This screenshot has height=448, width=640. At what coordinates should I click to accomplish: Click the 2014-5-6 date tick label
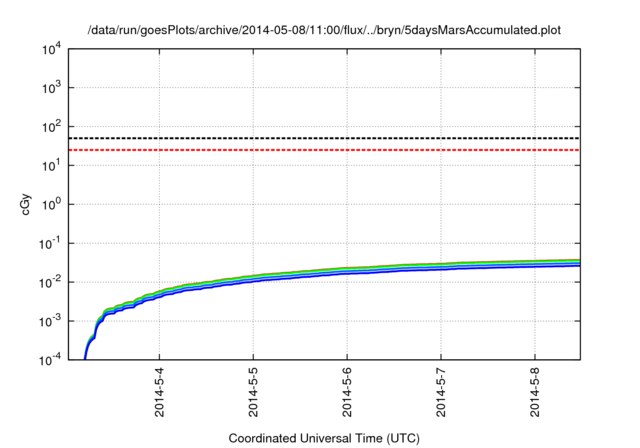(x=347, y=392)
